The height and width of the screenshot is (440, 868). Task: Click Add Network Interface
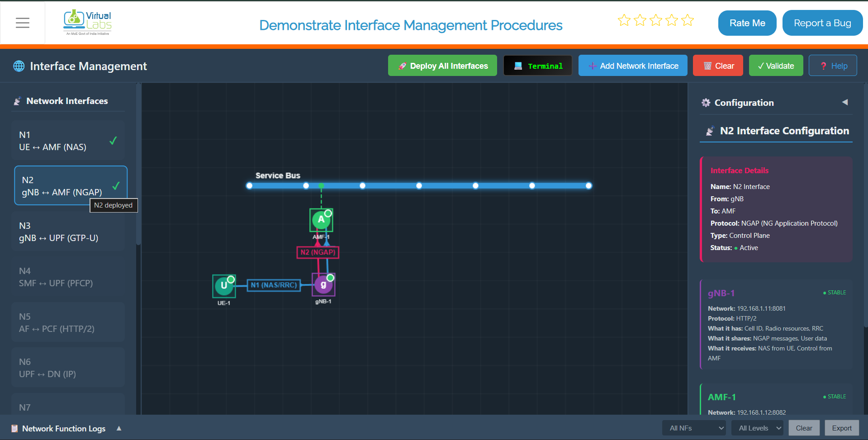633,66
